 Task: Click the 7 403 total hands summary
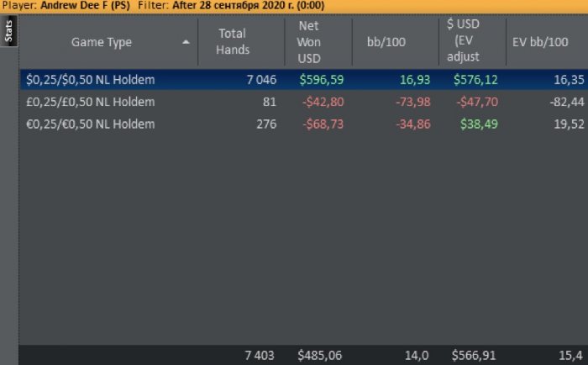point(260,356)
